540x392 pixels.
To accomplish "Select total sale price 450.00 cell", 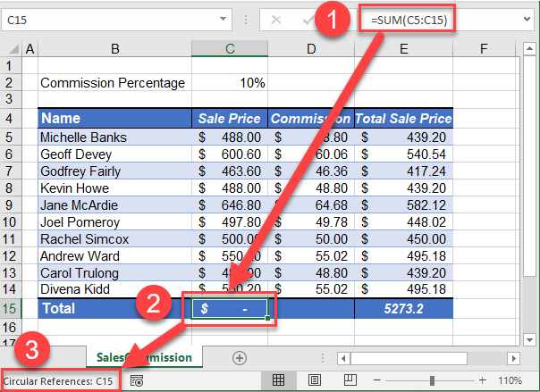I will (403, 239).
